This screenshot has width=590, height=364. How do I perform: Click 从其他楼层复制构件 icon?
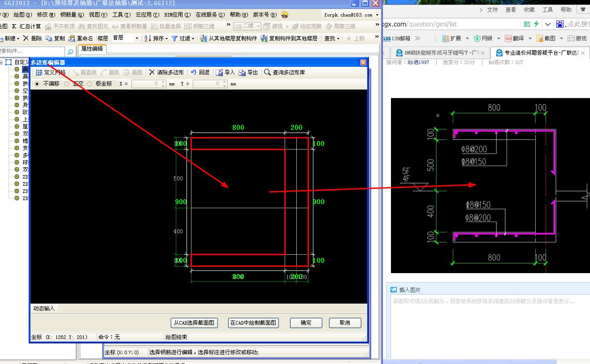point(204,39)
